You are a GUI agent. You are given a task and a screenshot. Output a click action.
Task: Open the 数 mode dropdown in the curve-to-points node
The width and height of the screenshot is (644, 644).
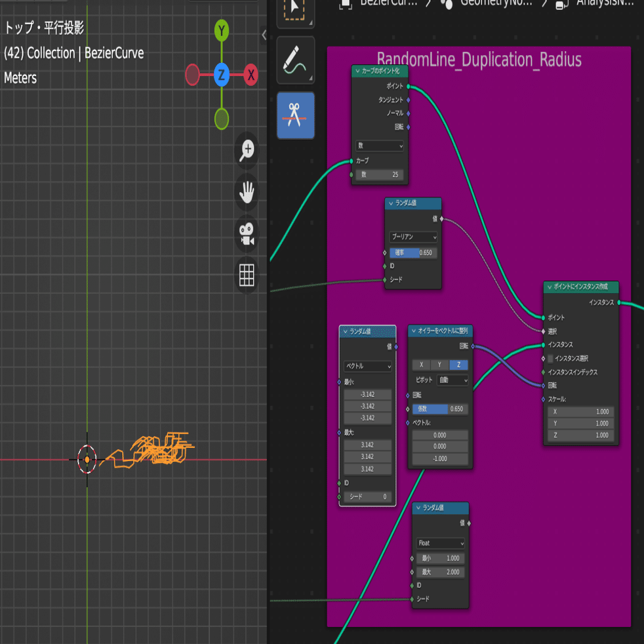tap(380, 146)
